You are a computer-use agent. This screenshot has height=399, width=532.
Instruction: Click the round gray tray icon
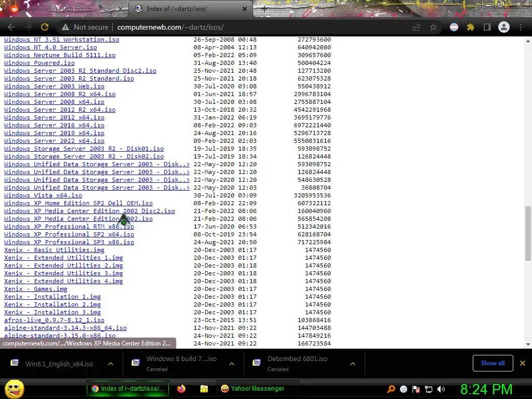coord(403,389)
